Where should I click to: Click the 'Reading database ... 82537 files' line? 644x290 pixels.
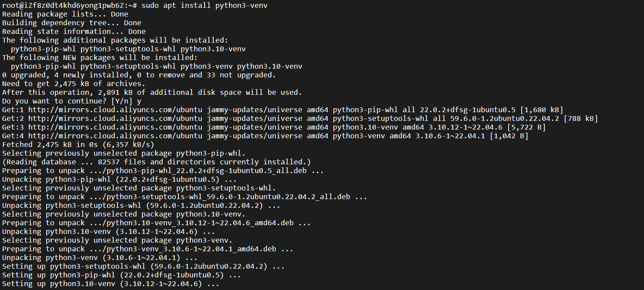click(157, 162)
